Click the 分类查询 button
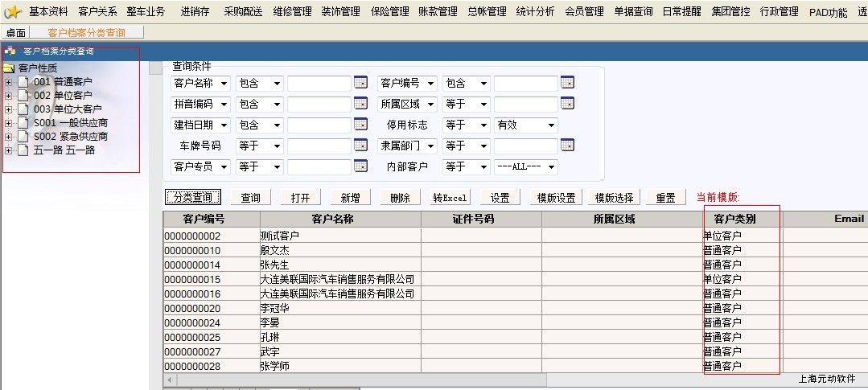Viewport: 868px width, 390px height. click(192, 198)
